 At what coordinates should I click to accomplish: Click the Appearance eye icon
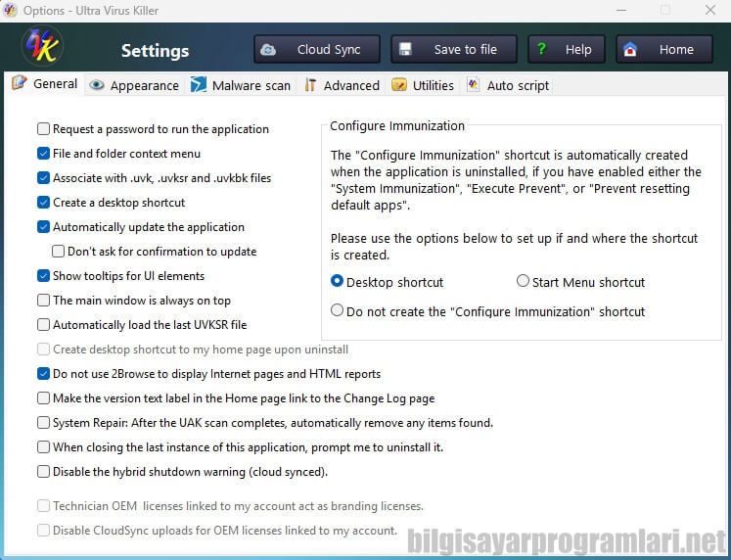point(97,85)
